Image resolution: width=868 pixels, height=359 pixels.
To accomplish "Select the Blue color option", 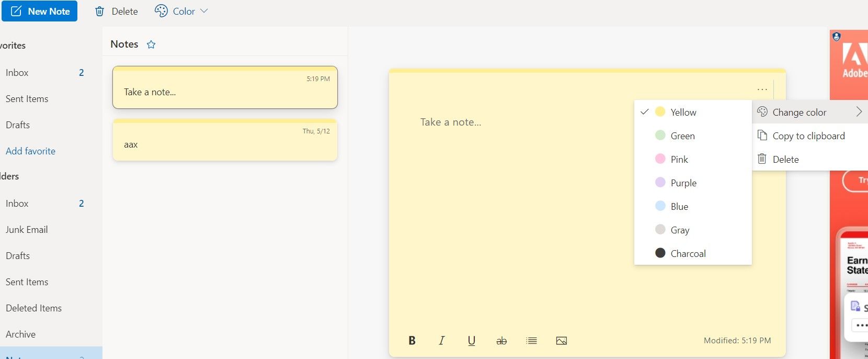I will coord(693,206).
